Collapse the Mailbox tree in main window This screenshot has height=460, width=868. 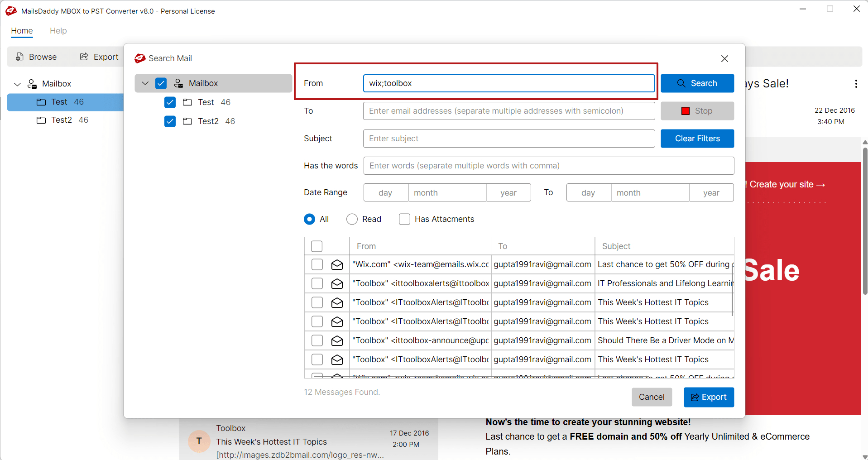pos(17,84)
